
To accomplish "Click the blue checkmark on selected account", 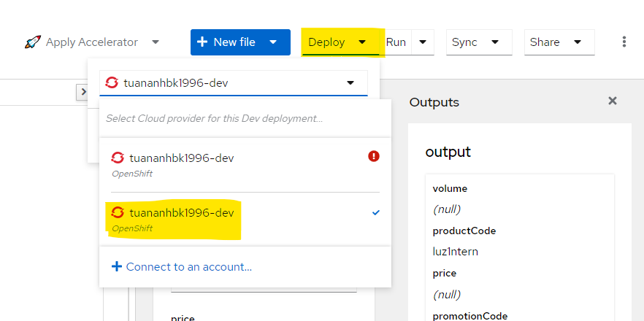I will tap(375, 212).
